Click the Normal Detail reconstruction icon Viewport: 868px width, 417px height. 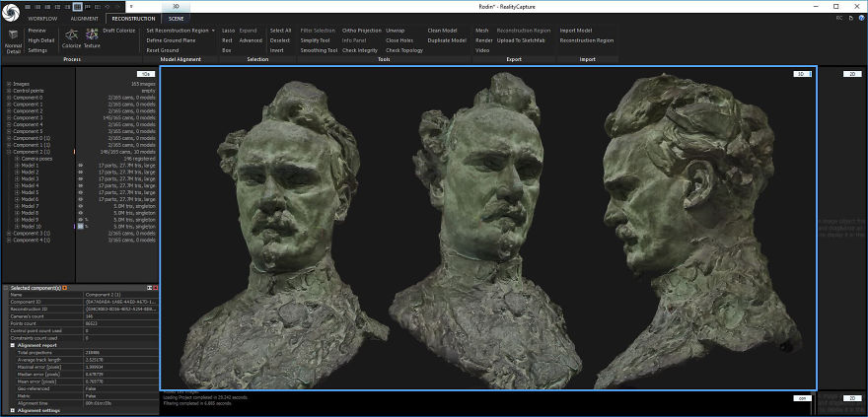[x=13, y=35]
